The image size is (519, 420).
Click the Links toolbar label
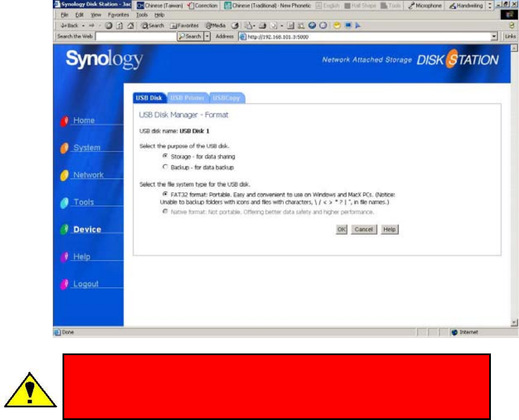[x=510, y=37]
